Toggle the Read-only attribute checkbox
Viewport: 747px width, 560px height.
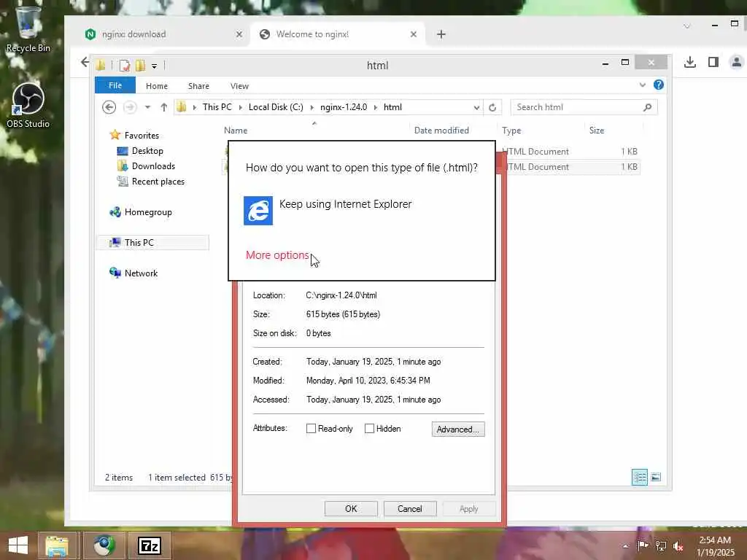coord(311,429)
